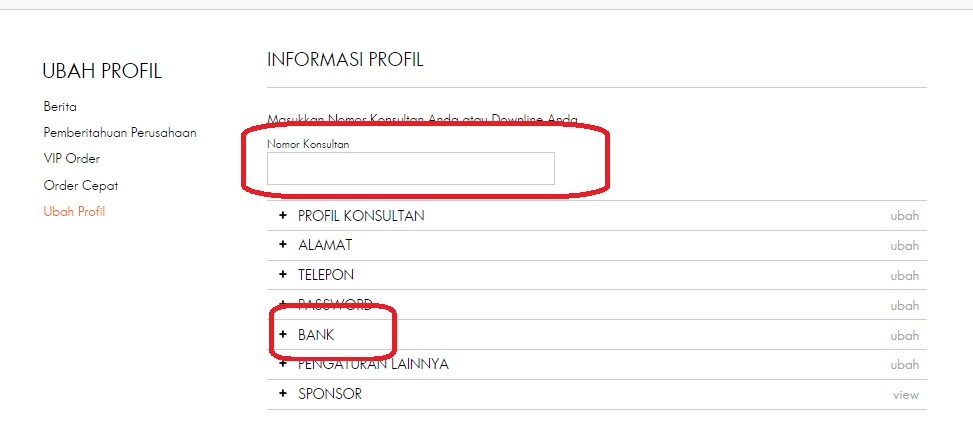Expand the PENGATURAN LAINNYA plus icon
Image resolution: width=973 pixels, height=435 pixels.
pyautogui.click(x=283, y=364)
